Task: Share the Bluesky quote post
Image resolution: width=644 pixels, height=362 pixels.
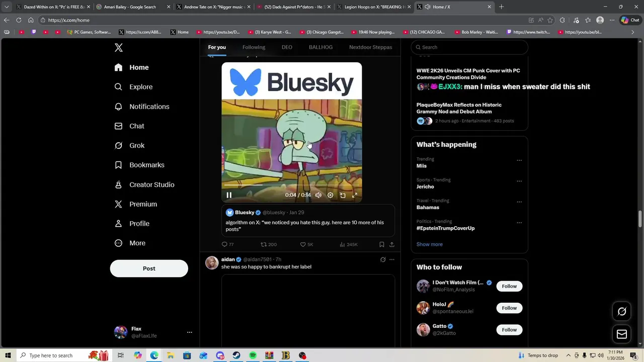Action: (392, 244)
